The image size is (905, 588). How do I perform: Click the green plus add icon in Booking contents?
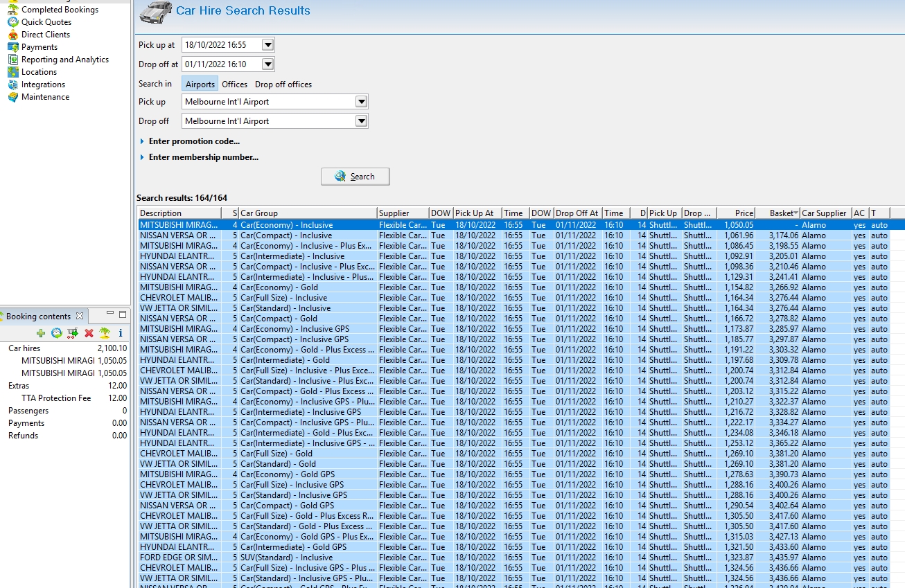[41, 333]
